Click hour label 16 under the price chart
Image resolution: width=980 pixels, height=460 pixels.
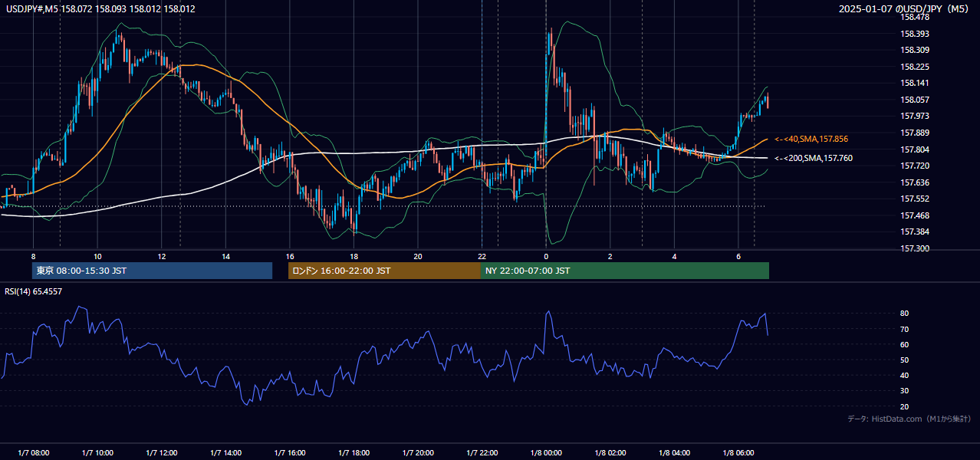pos(290,256)
